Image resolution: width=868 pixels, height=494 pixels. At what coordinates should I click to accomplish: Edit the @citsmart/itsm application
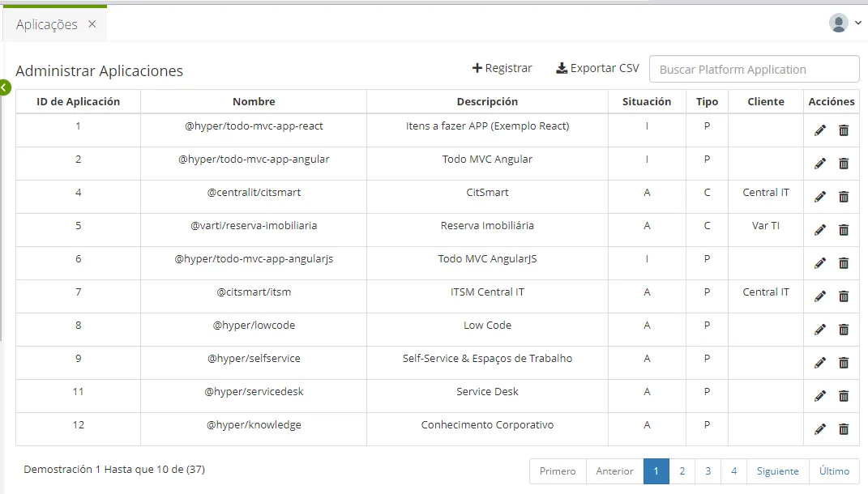[x=820, y=296]
